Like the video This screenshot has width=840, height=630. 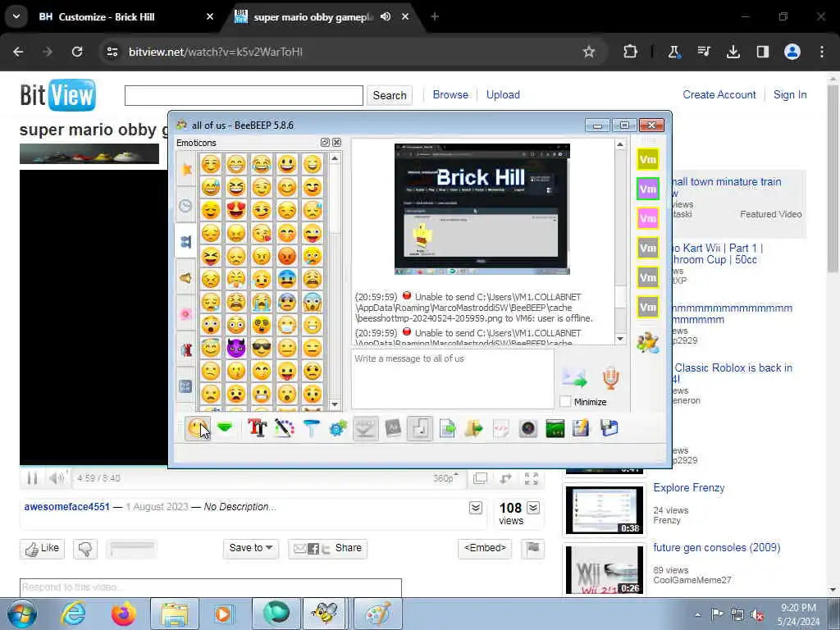pyautogui.click(x=43, y=549)
